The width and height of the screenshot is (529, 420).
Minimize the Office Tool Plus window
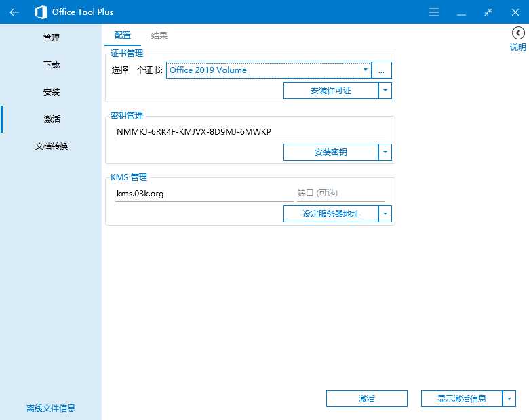click(461, 15)
